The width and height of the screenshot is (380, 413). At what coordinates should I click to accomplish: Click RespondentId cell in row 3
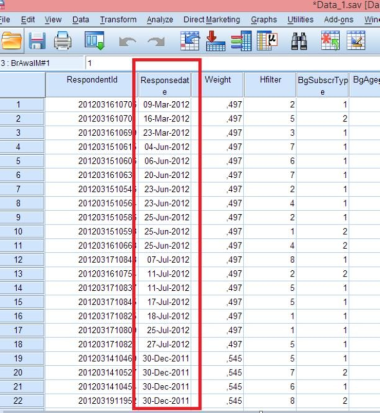[92, 133]
